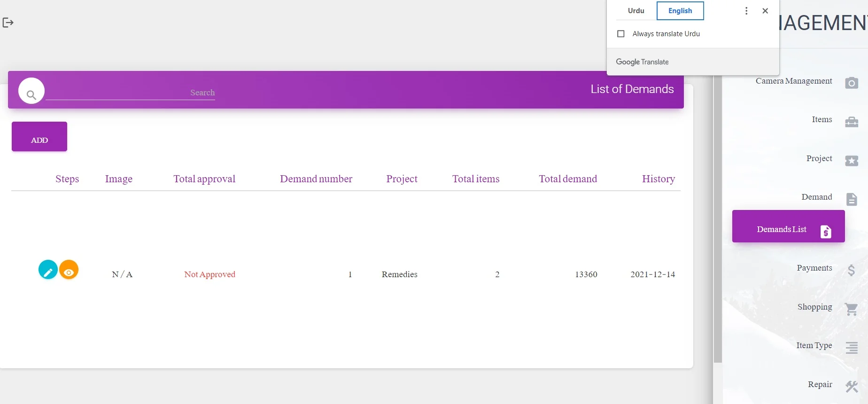The width and height of the screenshot is (868, 404).
Task: Click the orange eye view icon
Action: point(69,270)
